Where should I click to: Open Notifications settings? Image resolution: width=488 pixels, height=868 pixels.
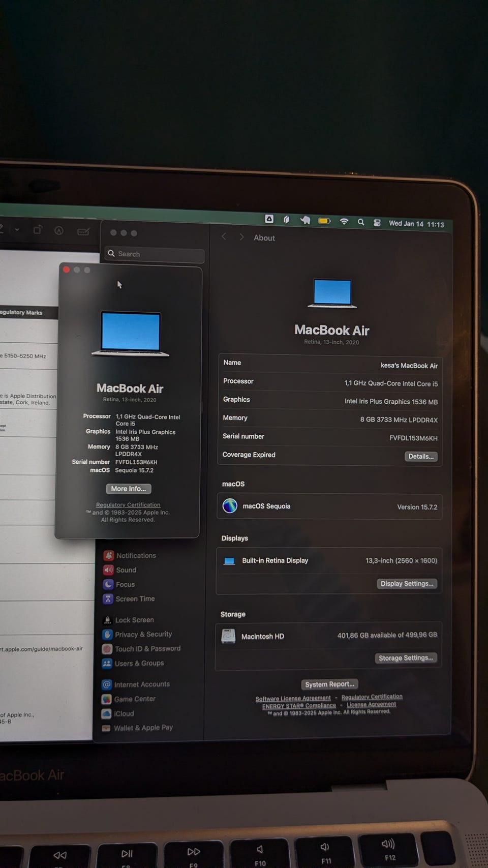pos(130,555)
